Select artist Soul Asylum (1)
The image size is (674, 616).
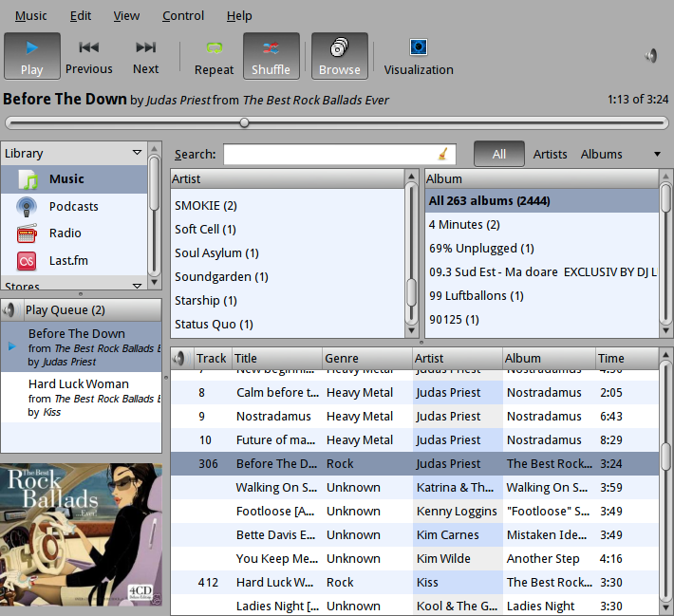pyautogui.click(x=287, y=253)
